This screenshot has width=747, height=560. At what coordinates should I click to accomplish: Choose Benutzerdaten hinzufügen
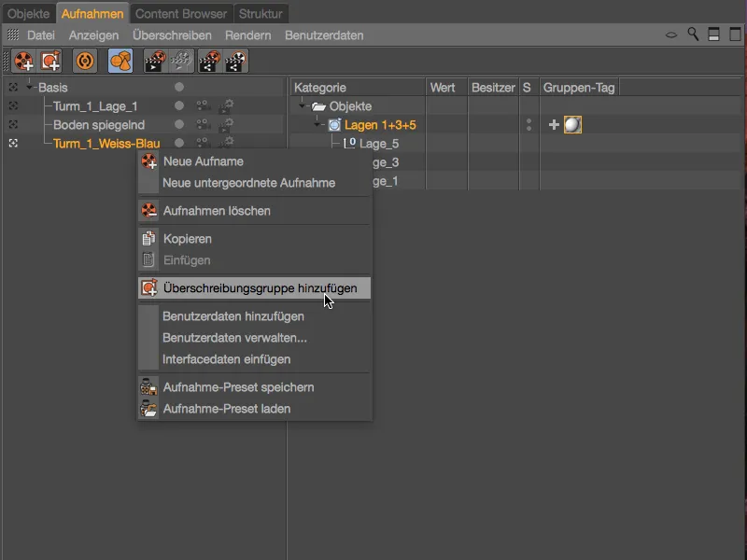pyautogui.click(x=254, y=316)
